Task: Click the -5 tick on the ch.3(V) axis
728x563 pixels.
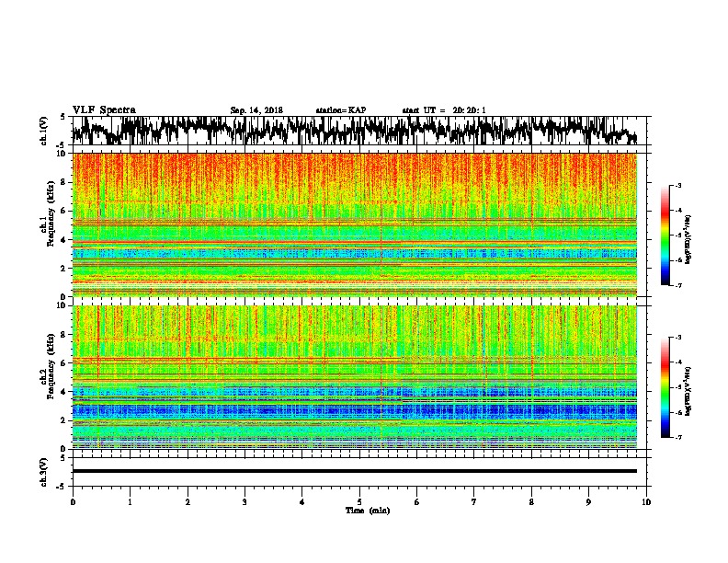Action: (63, 487)
